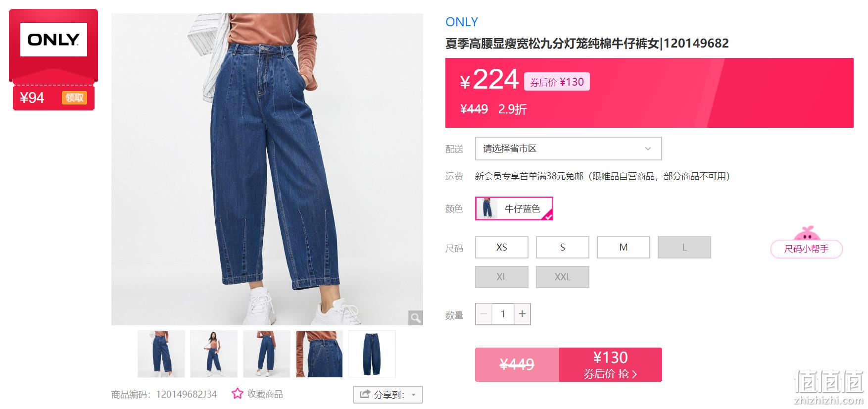The height and width of the screenshot is (409, 868).
Task: Click the magnifier icon on product image
Action: tap(415, 317)
